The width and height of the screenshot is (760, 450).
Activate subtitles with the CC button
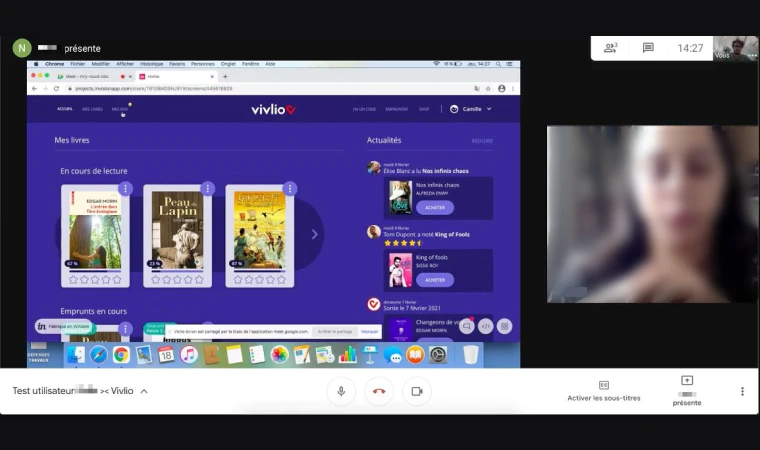pos(603,391)
